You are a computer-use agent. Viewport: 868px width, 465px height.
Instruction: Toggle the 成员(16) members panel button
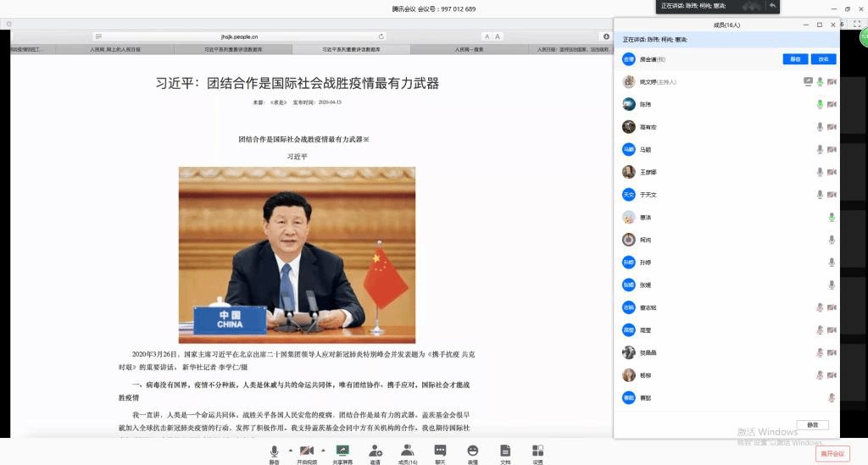[x=408, y=451]
